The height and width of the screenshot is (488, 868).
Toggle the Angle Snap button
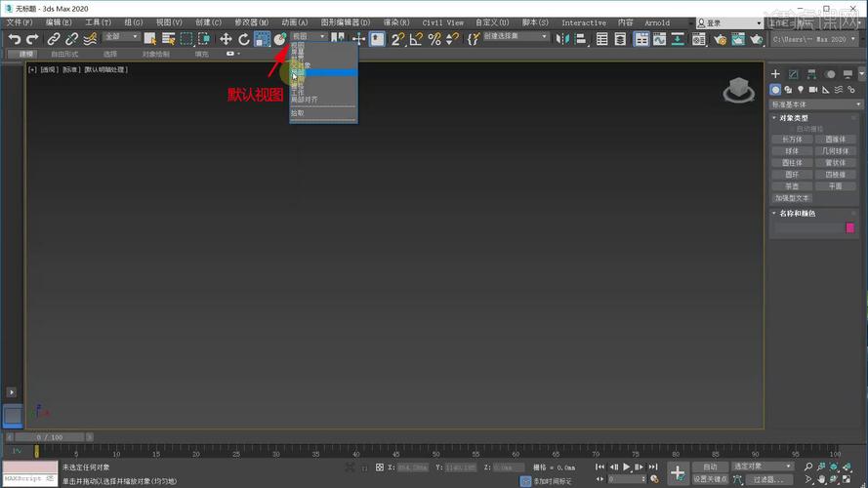pos(416,39)
